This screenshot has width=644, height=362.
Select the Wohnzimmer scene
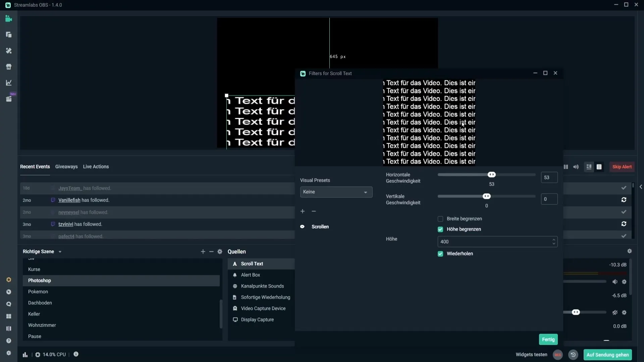point(121,325)
